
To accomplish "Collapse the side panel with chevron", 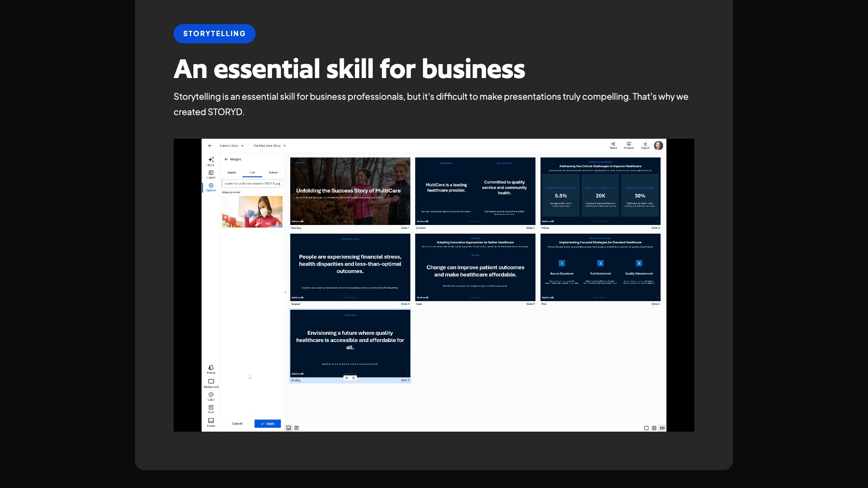I will click(x=285, y=292).
